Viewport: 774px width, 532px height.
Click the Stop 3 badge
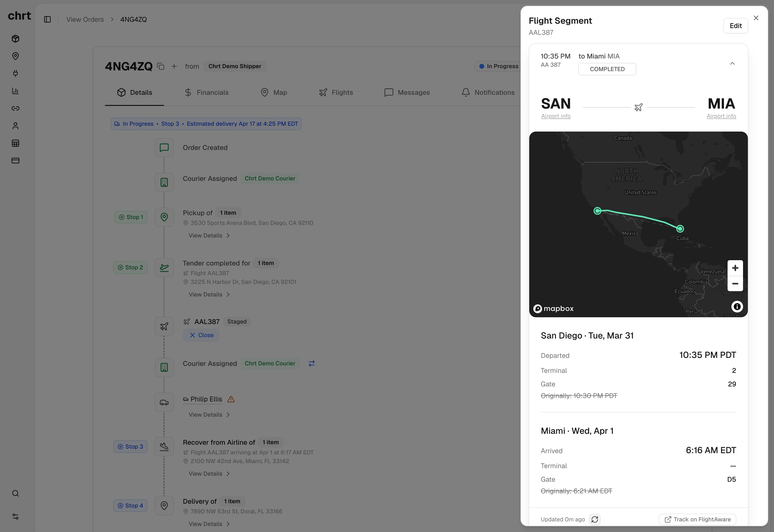130,446
